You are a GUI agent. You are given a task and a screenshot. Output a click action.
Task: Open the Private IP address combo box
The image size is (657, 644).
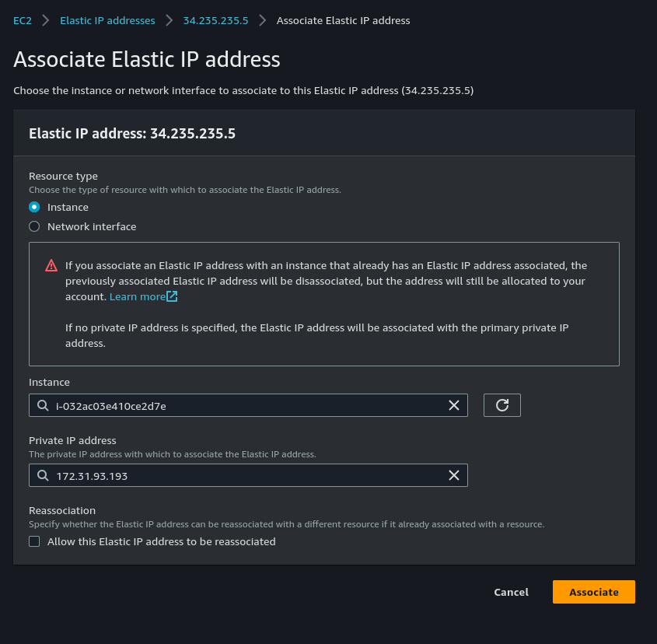click(x=248, y=475)
